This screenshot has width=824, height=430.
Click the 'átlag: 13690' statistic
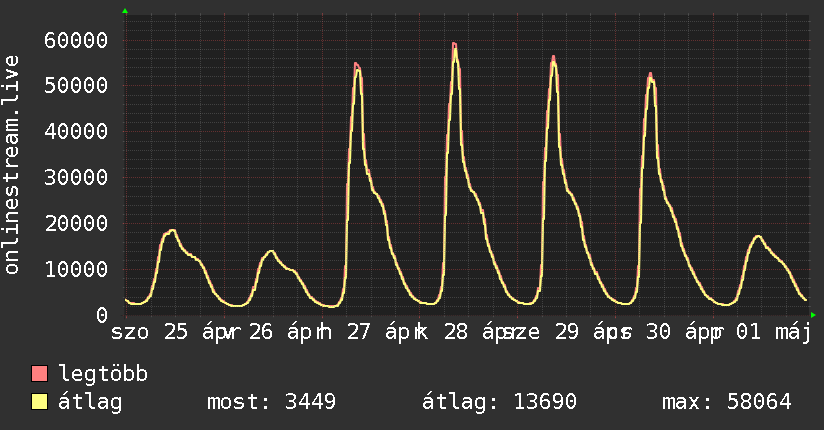[x=499, y=402]
